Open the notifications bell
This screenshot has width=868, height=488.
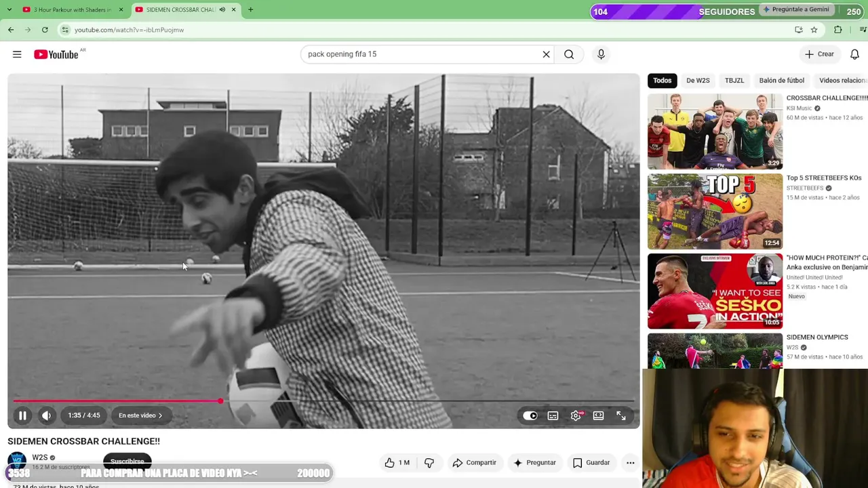[x=854, y=54]
